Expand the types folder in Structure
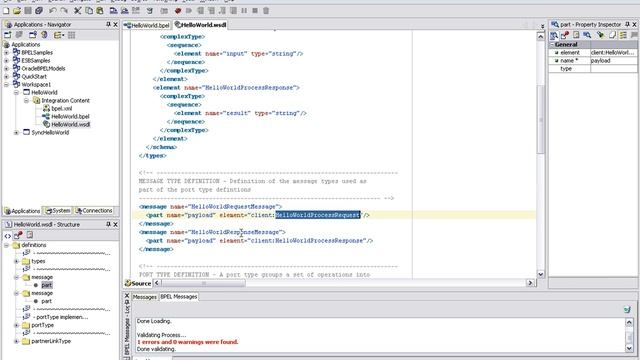The width and height of the screenshot is (640, 360). [16, 261]
